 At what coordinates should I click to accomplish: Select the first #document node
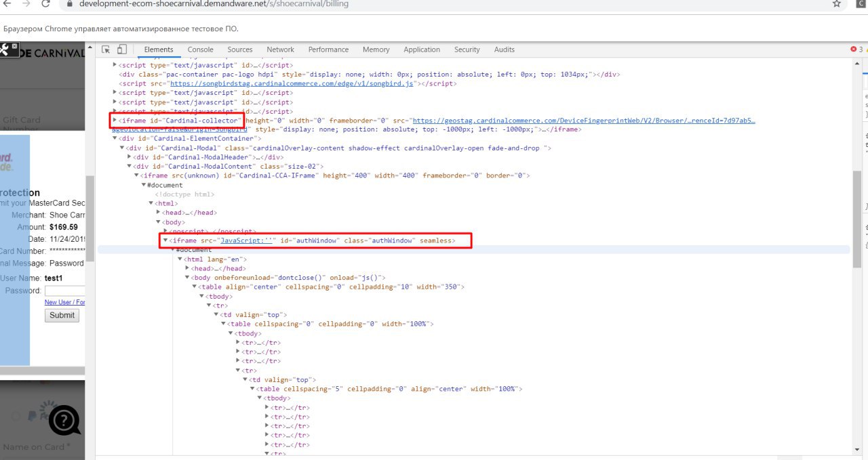click(165, 185)
